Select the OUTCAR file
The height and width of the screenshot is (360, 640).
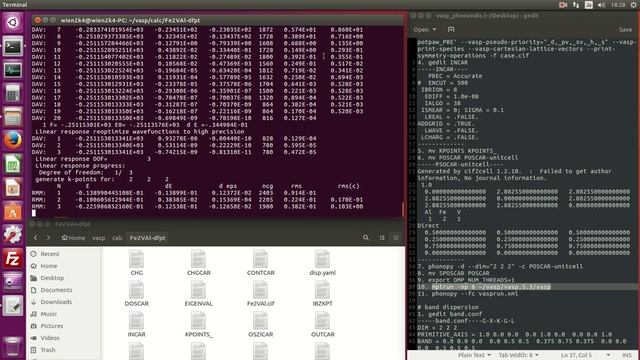point(322,324)
